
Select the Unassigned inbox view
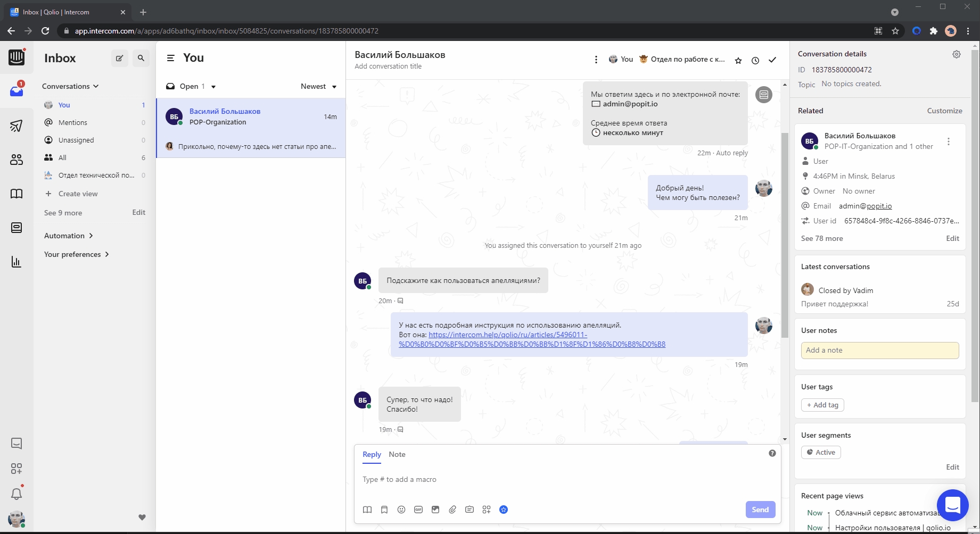[76, 140]
